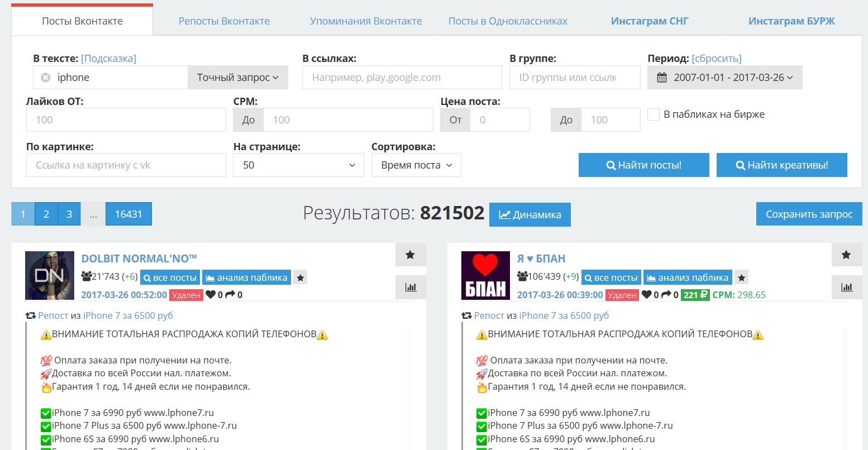Image resolution: width=868 pixels, height=450 pixels.
Task: Click subscribers icon of DOLBIT NORMAL'NO
Action: 87,276
